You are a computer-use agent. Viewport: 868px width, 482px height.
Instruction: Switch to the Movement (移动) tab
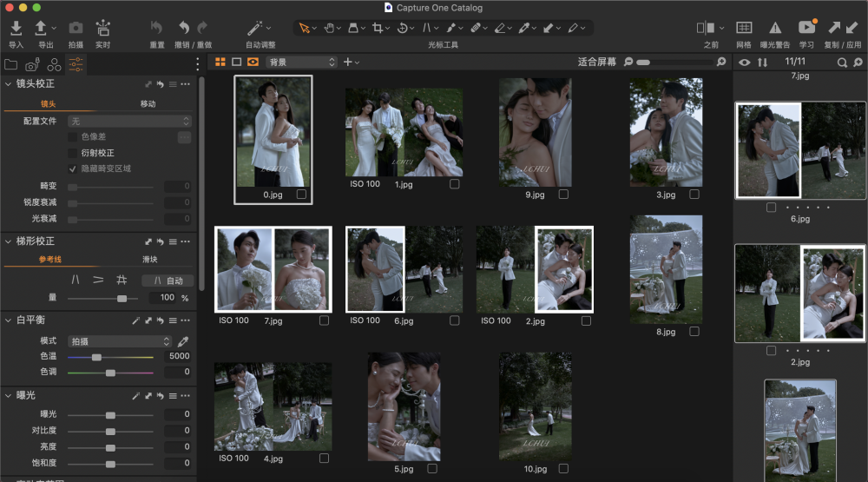(148, 104)
